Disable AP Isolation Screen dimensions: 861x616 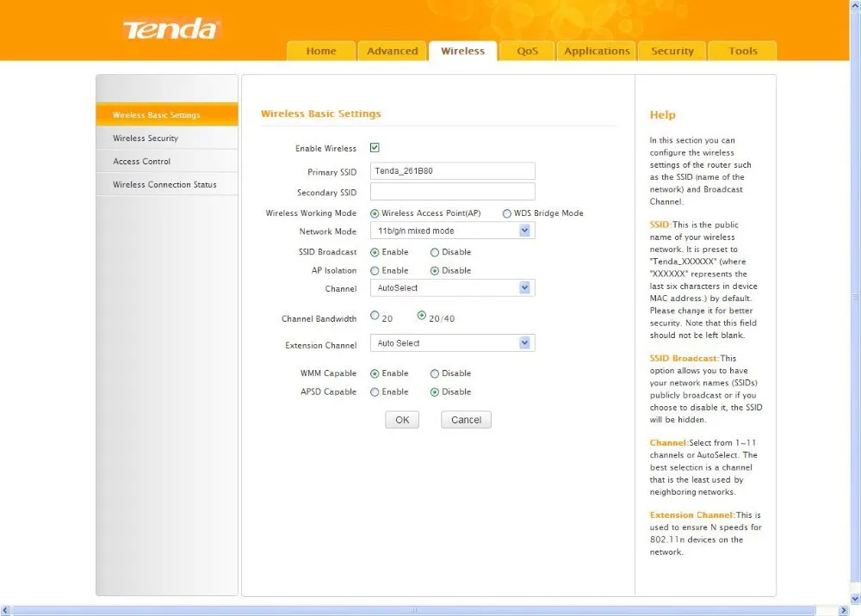click(x=434, y=271)
